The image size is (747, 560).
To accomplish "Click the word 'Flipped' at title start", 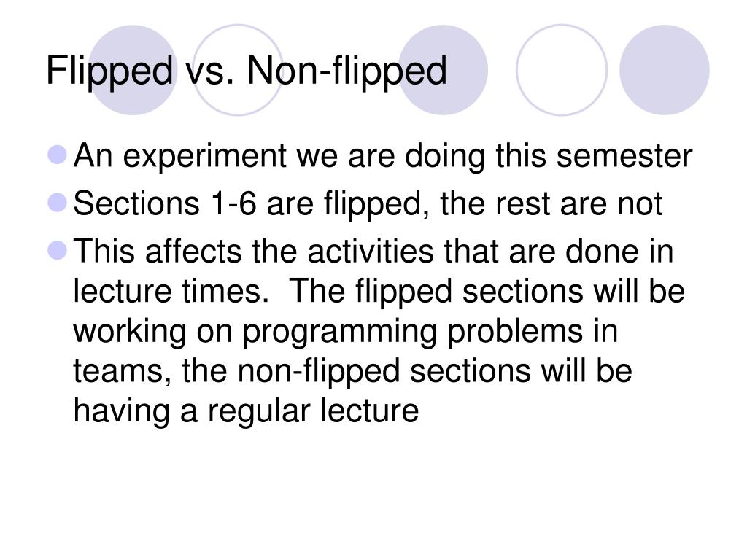I will point(109,71).
